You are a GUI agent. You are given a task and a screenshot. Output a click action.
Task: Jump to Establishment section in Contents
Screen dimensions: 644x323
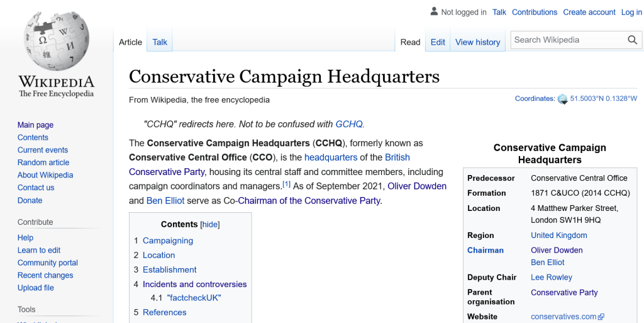tap(170, 270)
